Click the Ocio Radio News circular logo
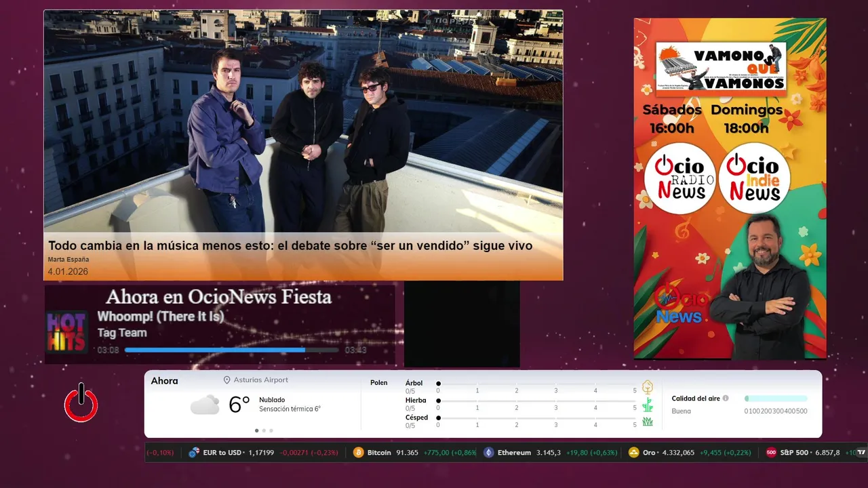The width and height of the screenshot is (868, 488). 679,180
